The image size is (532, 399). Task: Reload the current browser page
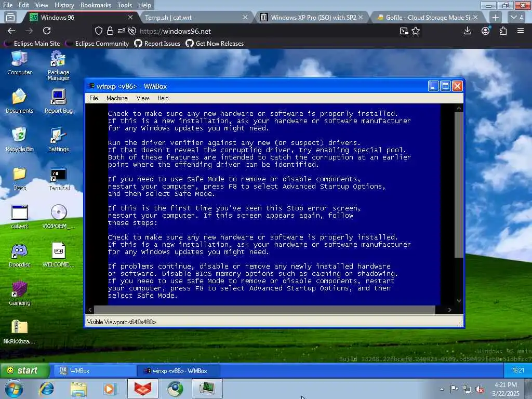(47, 31)
